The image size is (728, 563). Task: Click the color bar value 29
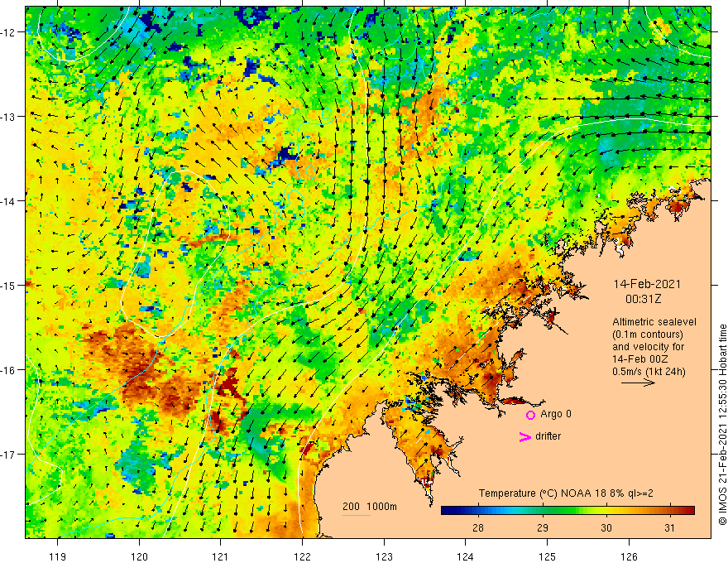click(x=542, y=527)
